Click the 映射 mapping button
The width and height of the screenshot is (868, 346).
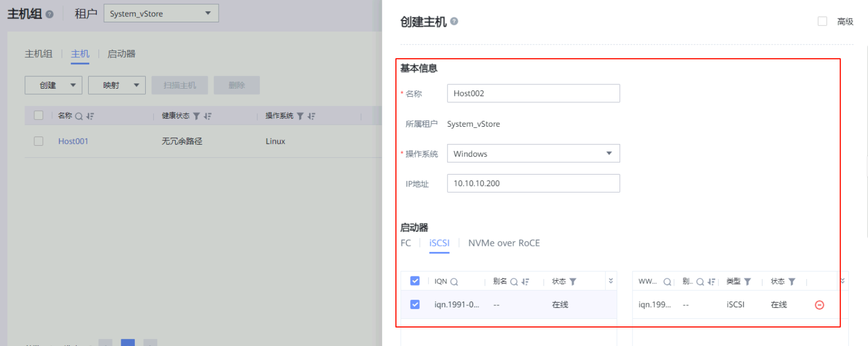[116, 85]
